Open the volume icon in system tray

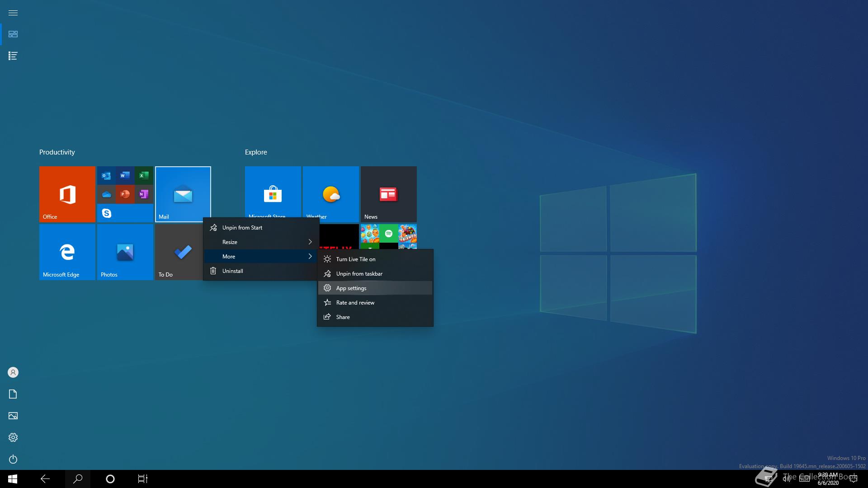787,479
